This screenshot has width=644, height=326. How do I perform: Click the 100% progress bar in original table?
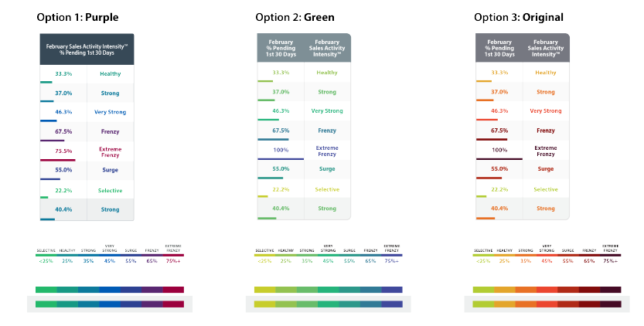coord(499,159)
